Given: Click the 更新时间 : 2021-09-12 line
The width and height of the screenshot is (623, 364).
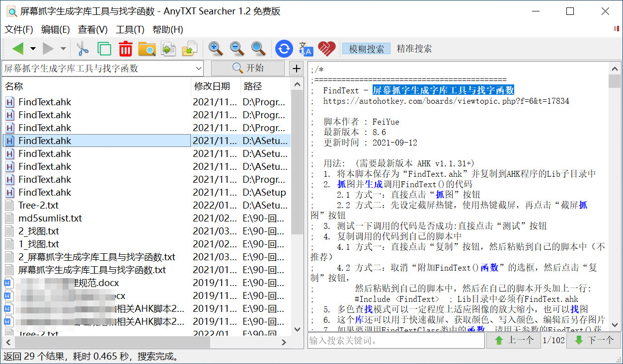Looking at the screenshot, I should coord(370,143).
